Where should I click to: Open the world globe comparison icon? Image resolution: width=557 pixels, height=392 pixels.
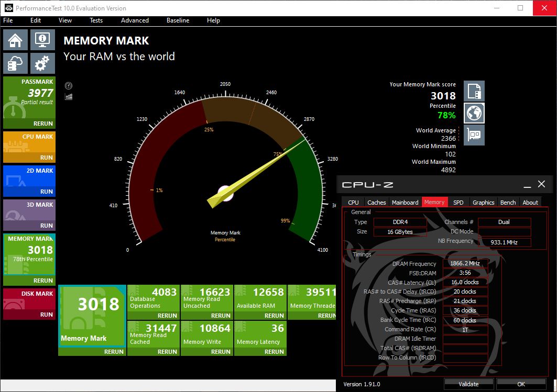[x=474, y=113]
